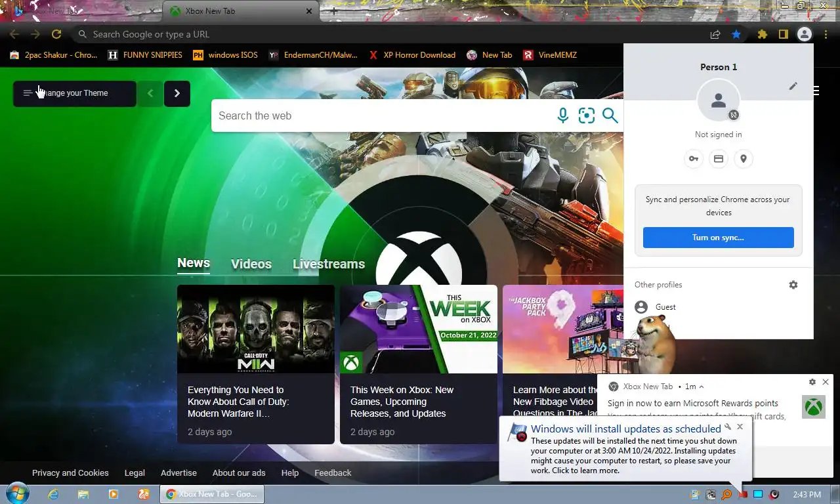Open the Windows Start orb

tap(17, 493)
